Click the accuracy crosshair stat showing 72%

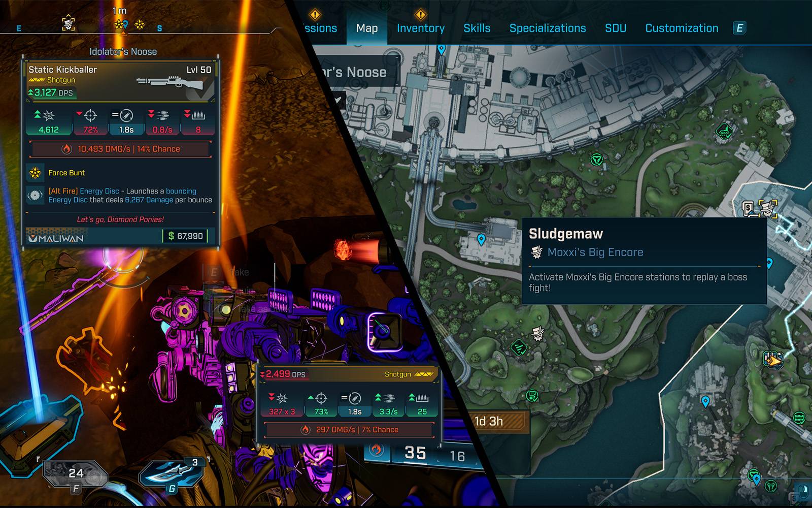90,122
